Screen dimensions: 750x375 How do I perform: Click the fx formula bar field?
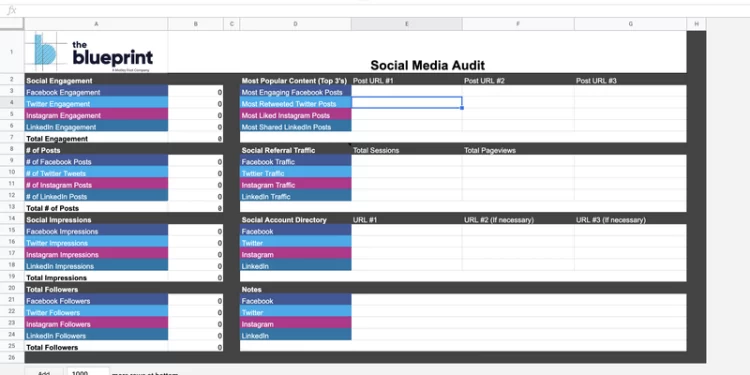(x=383, y=11)
